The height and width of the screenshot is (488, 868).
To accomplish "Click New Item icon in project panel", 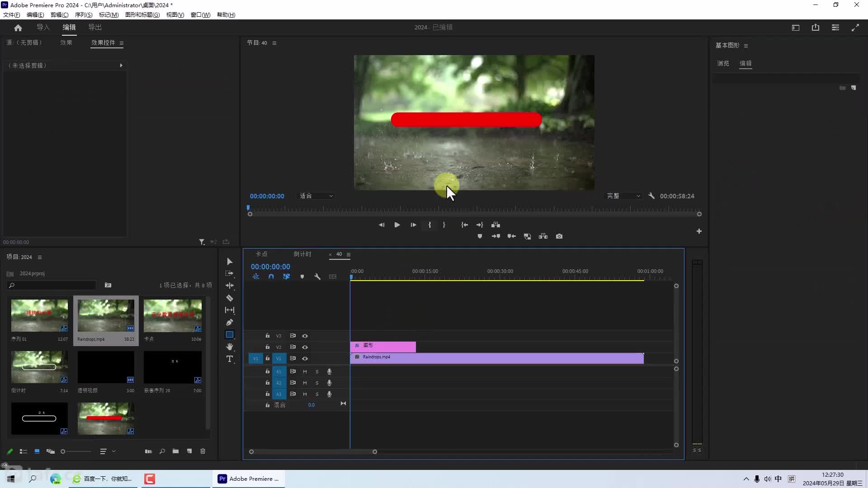I will 189,451.
